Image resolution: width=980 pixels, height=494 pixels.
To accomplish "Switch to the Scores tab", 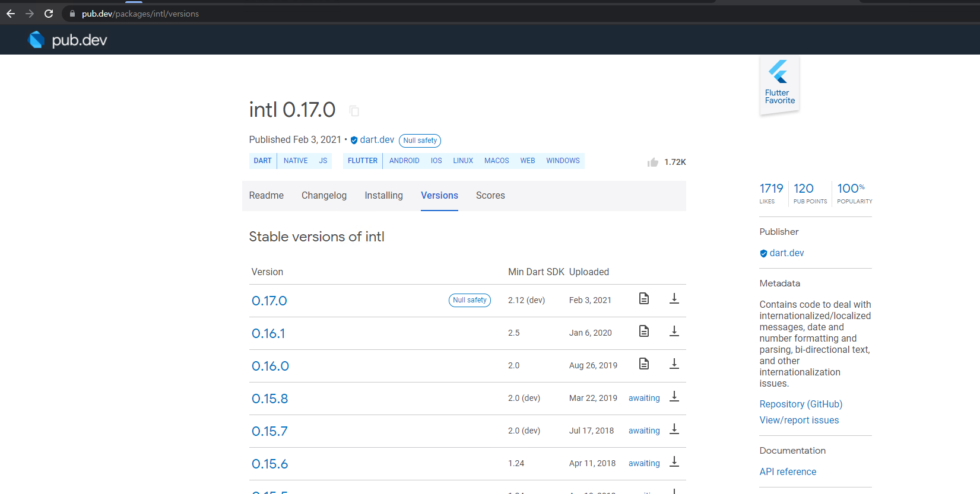I will click(490, 196).
